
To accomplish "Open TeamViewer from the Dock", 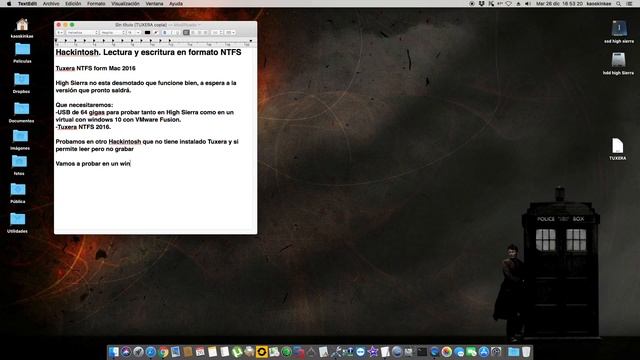I will coord(360,352).
